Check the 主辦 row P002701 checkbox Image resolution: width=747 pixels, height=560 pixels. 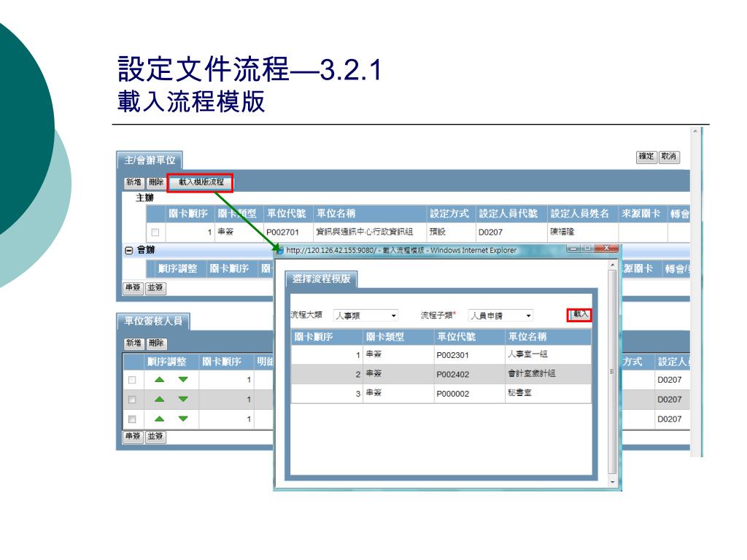tap(155, 233)
